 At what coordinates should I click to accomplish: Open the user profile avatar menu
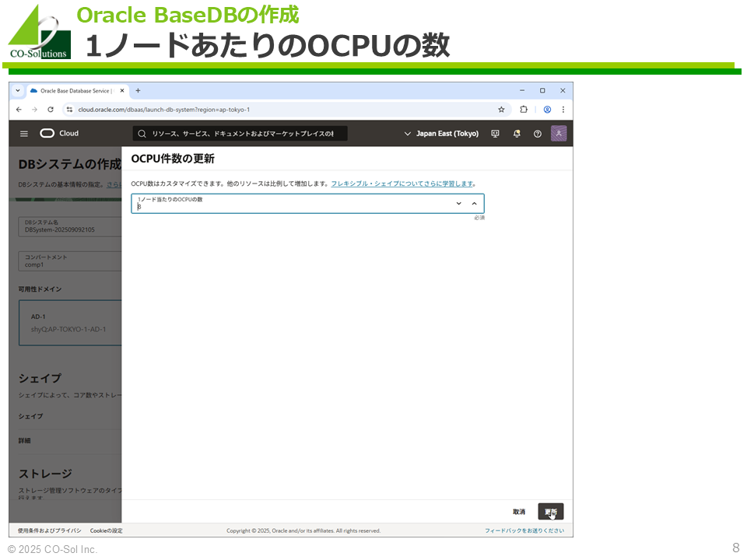tap(559, 133)
